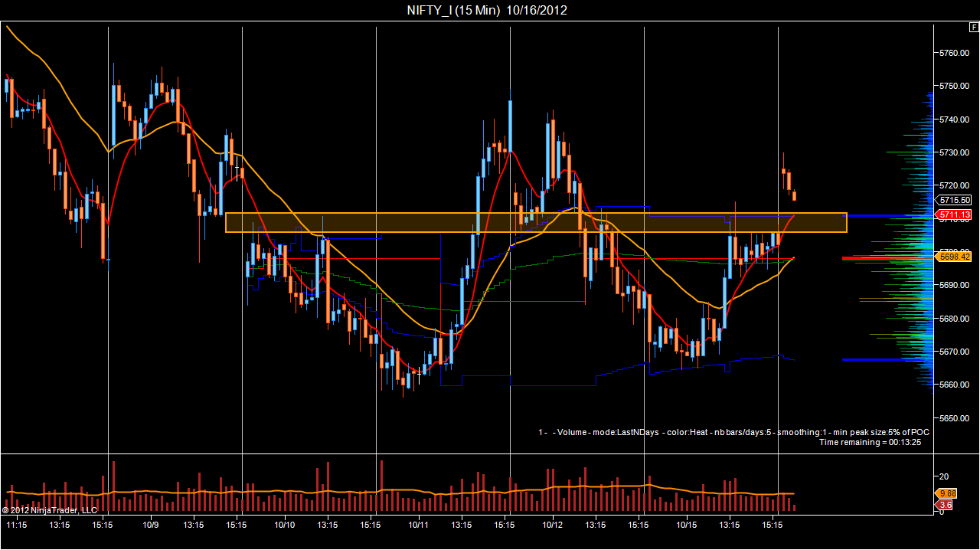Click the 5690.00 price axis label
The height and width of the screenshot is (550, 980).
point(954,285)
